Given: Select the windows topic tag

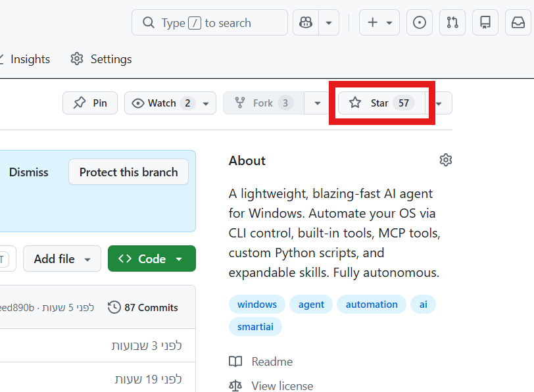Looking at the screenshot, I should click(257, 304).
